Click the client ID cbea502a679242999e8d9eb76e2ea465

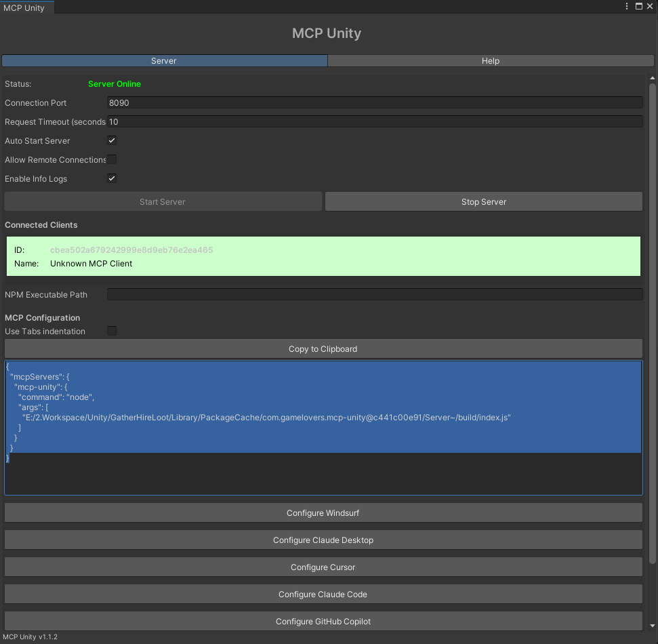(131, 249)
